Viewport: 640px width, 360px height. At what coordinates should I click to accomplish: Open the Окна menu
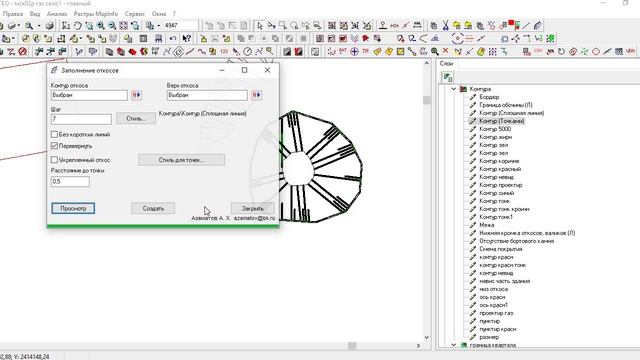(x=159, y=13)
